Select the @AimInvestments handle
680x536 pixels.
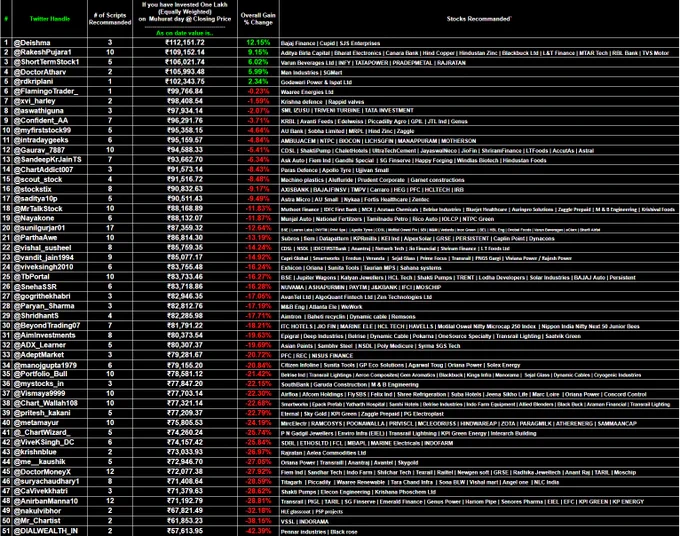45,335
